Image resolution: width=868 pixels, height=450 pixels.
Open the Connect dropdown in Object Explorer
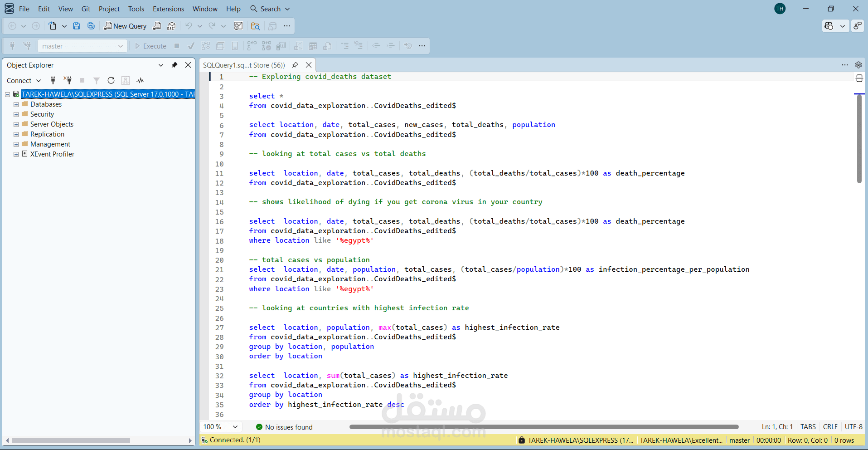(x=24, y=80)
